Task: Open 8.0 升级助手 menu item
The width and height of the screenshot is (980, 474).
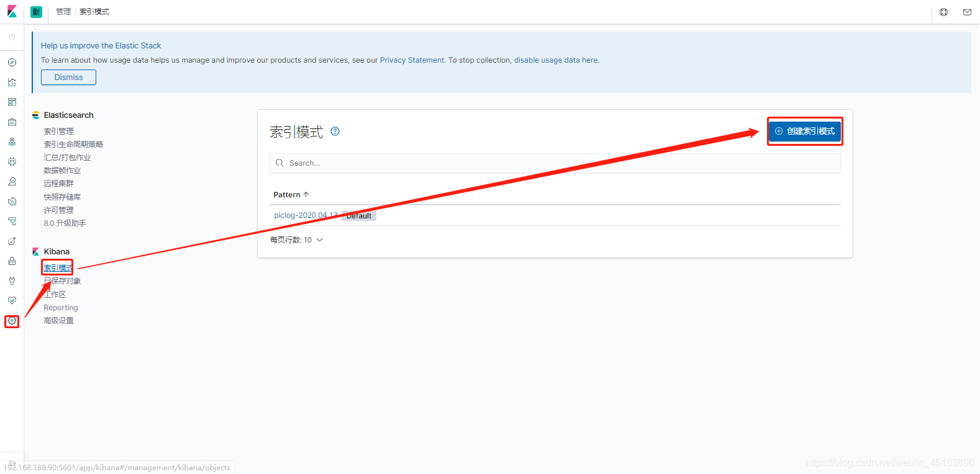Action: 65,223
